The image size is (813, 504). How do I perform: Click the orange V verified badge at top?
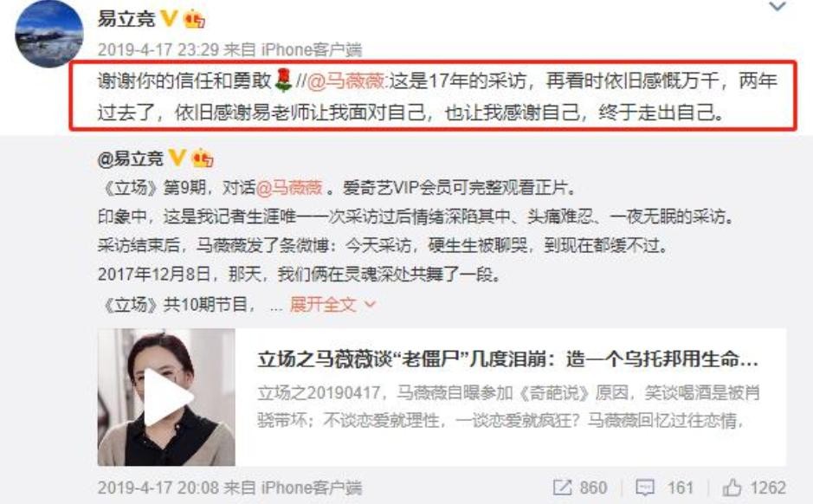[170, 19]
